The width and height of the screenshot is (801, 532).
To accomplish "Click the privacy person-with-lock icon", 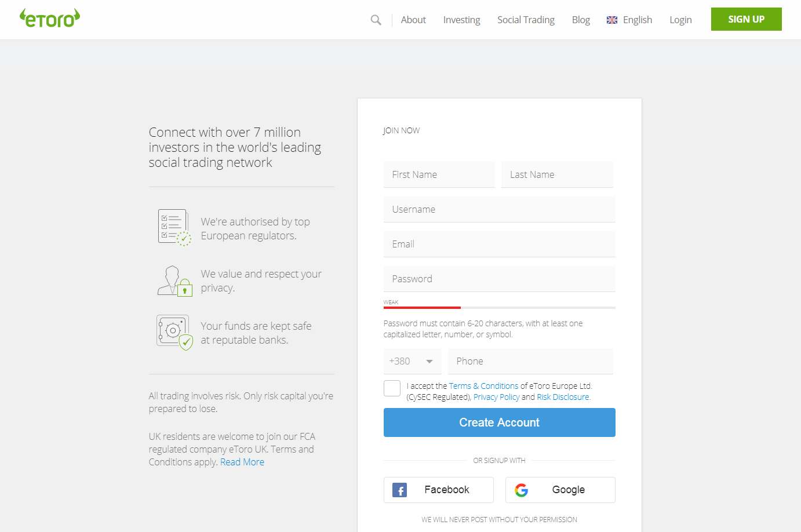I will [x=174, y=281].
